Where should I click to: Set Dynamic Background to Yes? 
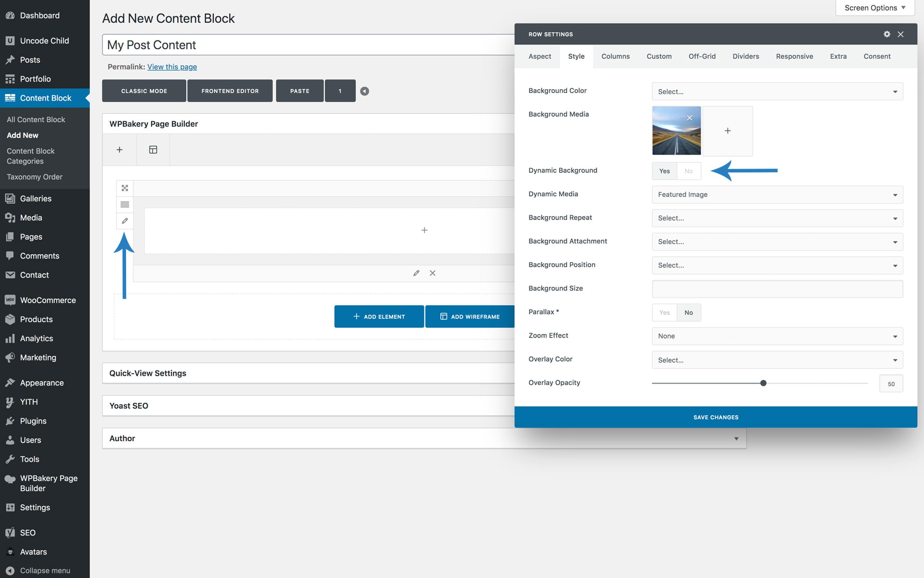(x=664, y=171)
